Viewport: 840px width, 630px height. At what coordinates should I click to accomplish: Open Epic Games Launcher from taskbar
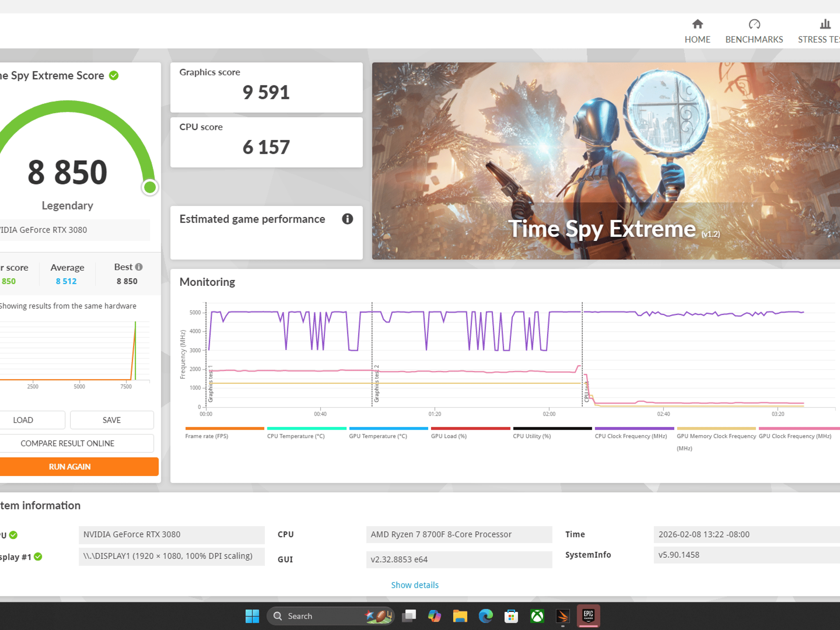click(x=588, y=616)
